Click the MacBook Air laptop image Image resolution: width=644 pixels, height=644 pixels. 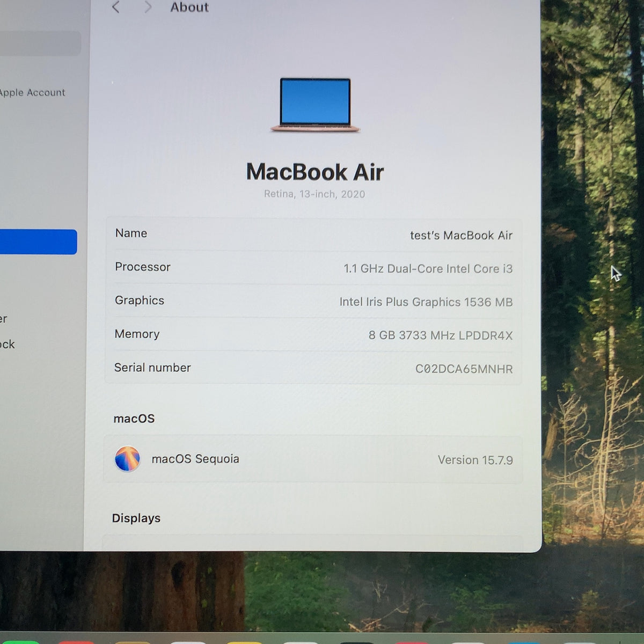[315, 105]
